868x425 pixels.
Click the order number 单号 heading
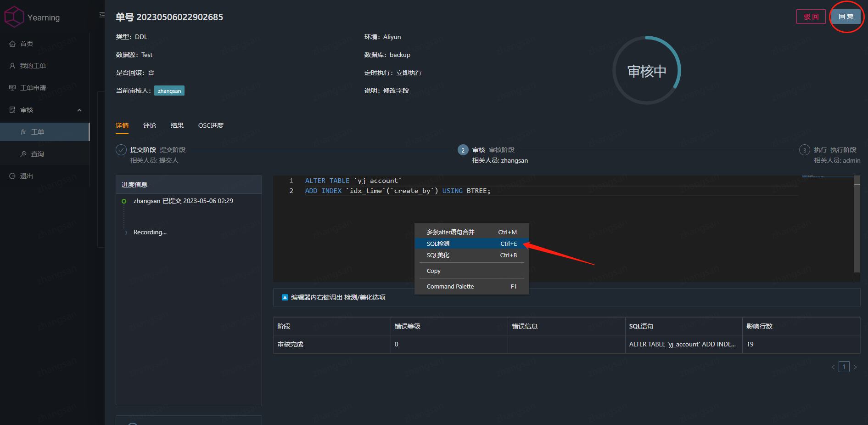169,17
